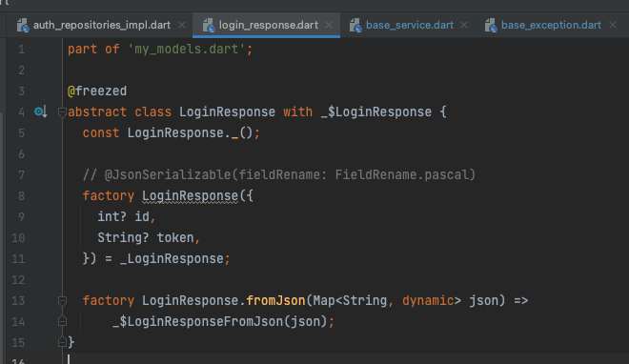Click the Dart file icon on login_response.dart tab
Viewport: 629px width, 364px height.
[209, 26]
